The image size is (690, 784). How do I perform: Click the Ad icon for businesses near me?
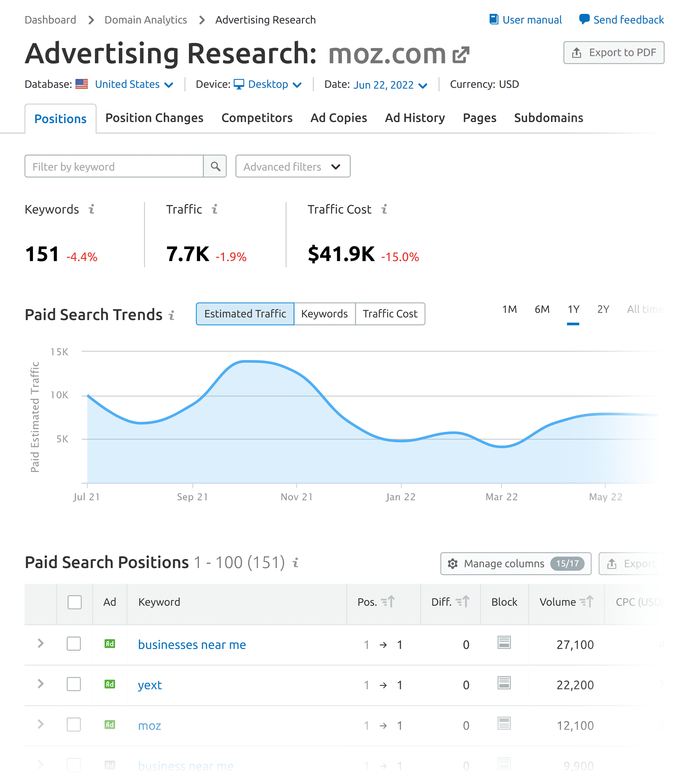(x=110, y=644)
